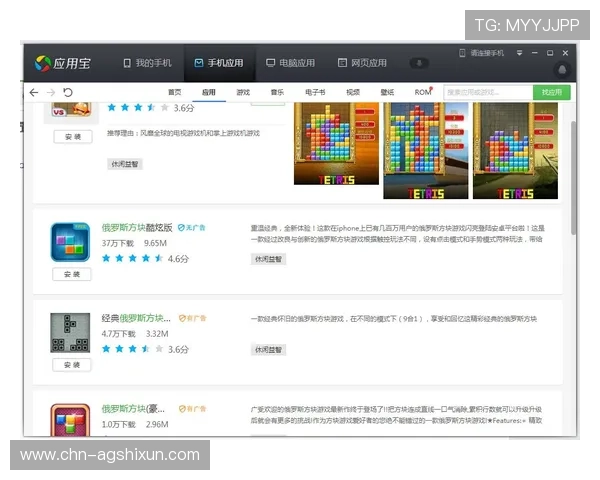Click the 9.65M size text
The width and height of the screenshot is (600, 480).
tap(155, 243)
